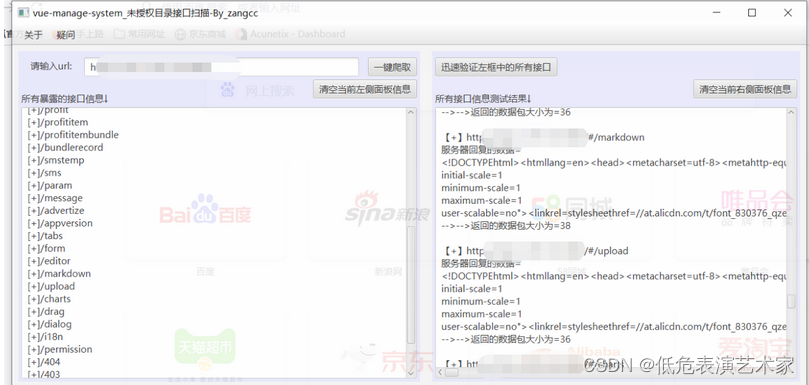The height and width of the screenshot is (385, 809).
Task: Open the 疑问 menu
Action: pyautogui.click(x=66, y=35)
